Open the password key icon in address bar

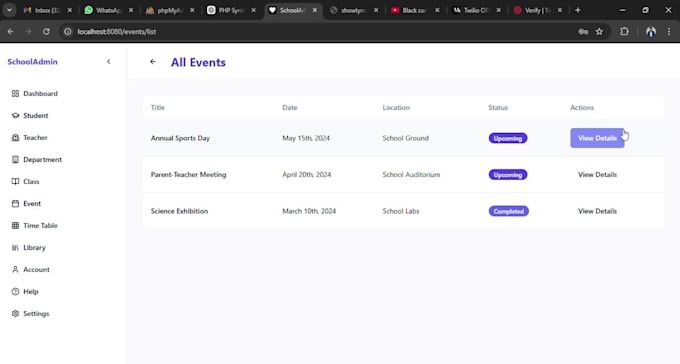tap(583, 32)
